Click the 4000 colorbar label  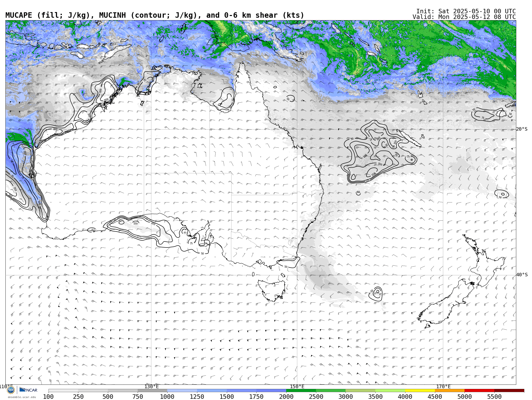tap(405, 397)
